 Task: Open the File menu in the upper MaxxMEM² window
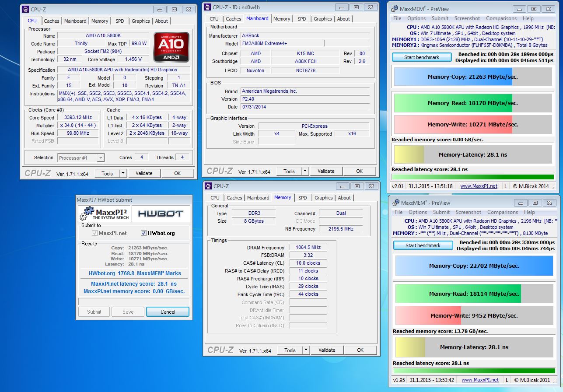coord(397,18)
